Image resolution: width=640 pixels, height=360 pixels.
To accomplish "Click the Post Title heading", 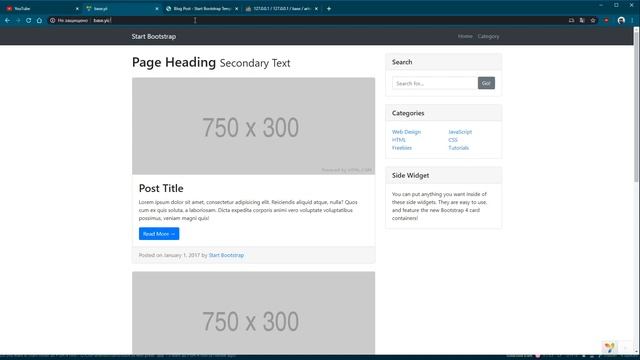I will point(161,188).
